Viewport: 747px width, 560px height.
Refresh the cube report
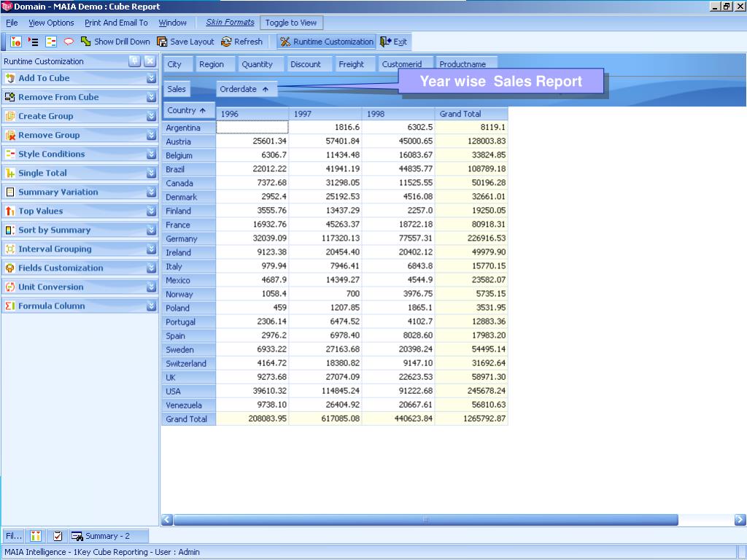point(241,42)
